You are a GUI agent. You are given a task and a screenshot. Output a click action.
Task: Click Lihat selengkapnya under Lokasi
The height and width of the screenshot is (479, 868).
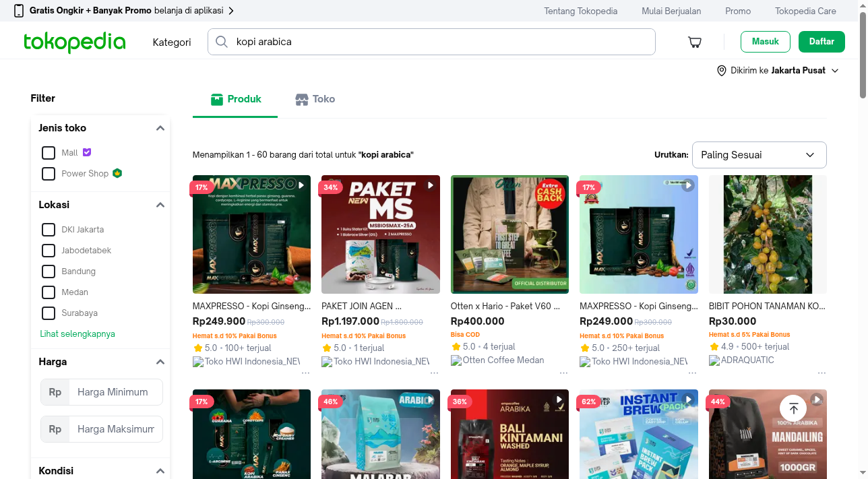(x=77, y=334)
